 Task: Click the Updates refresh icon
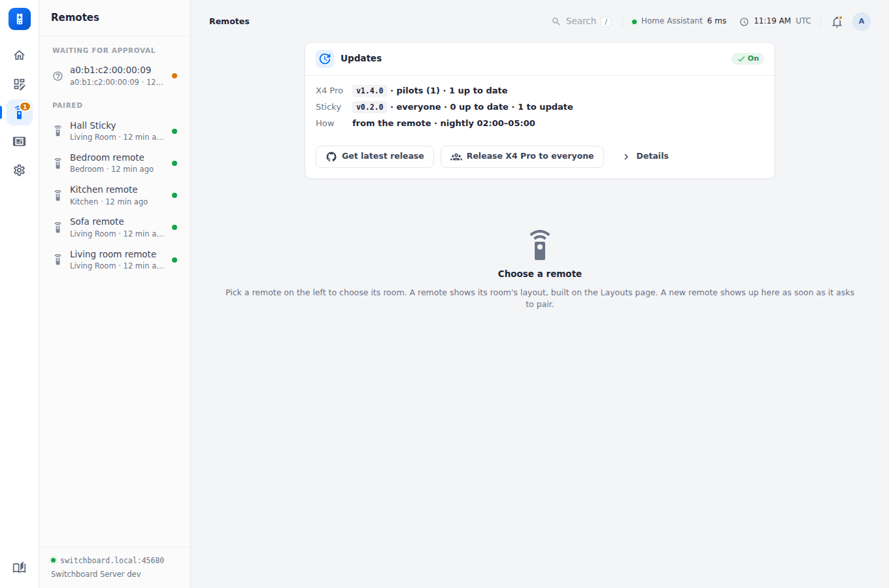[x=325, y=59]
